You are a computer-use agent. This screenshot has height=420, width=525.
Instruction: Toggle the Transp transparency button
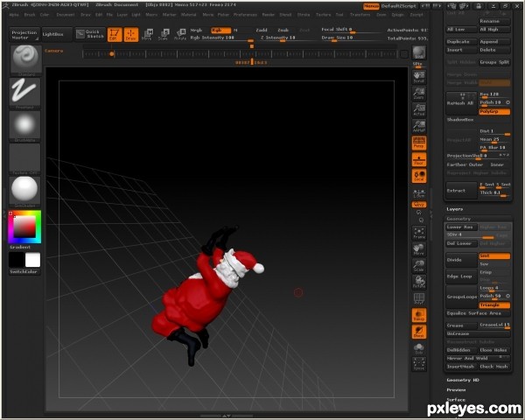(419, 316)
